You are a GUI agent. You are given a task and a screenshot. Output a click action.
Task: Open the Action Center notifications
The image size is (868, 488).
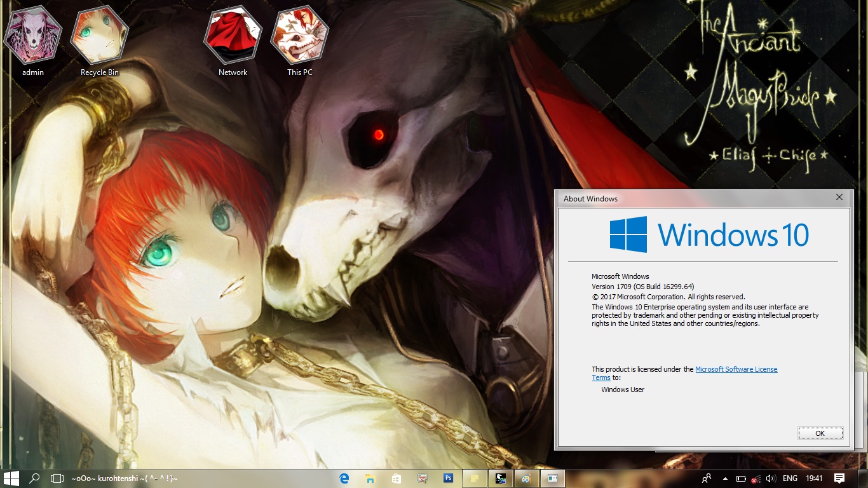(x=839, y=478)
